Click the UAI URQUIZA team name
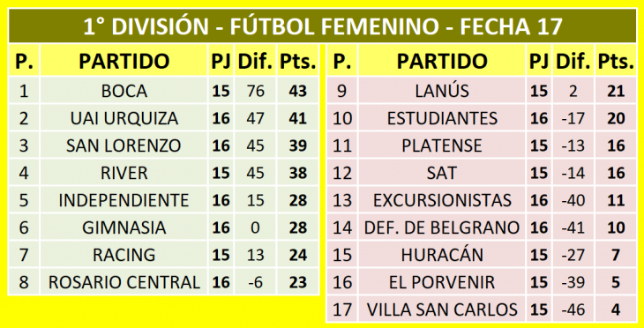Viewport: 644px width, 328px height. coord(124,118)
